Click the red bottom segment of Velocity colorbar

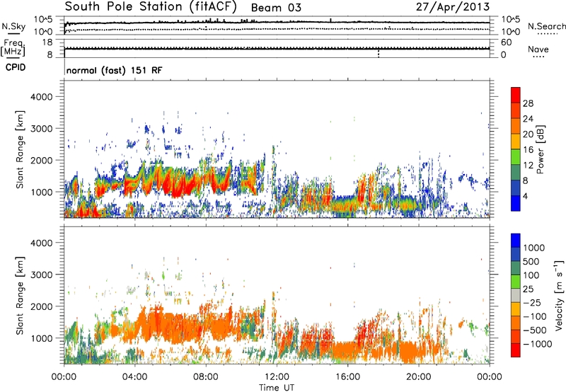pos(516,350)
